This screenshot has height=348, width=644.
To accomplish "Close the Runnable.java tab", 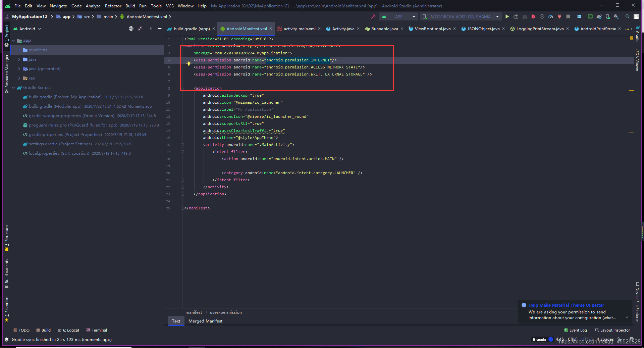I will pos(402,29).
